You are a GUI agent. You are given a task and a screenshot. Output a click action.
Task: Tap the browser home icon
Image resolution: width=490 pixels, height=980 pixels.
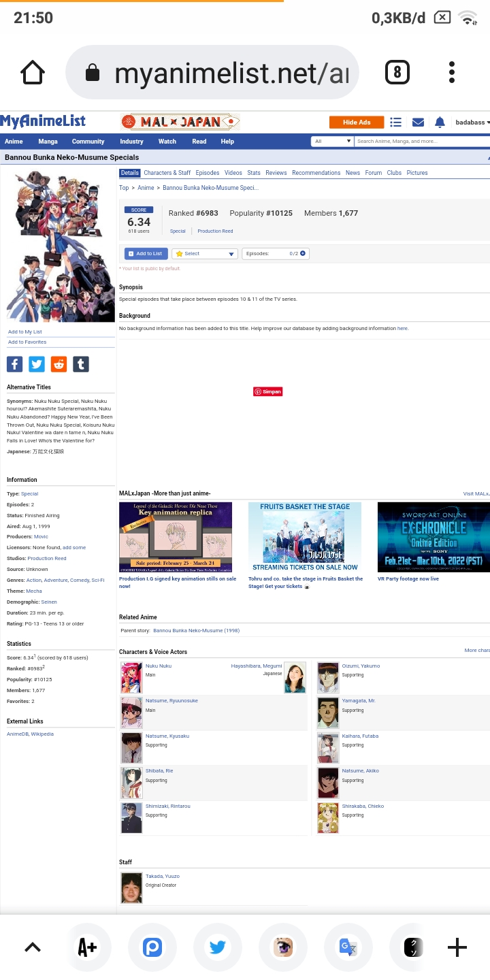point(33,72)
